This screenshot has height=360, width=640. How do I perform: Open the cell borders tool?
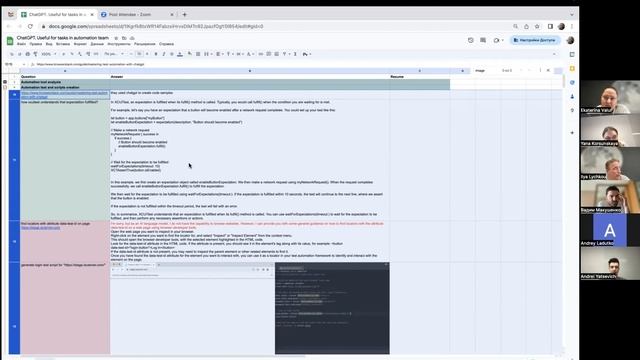click(198, 54)
